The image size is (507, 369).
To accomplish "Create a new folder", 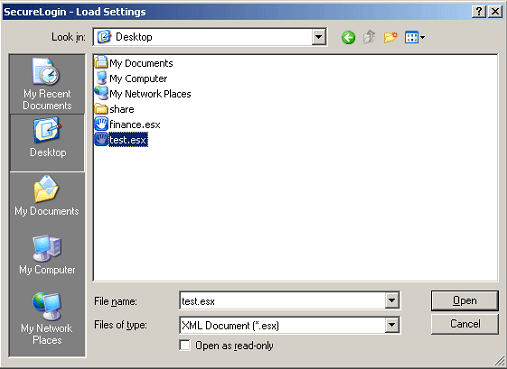I will click(x=390, y=37).
